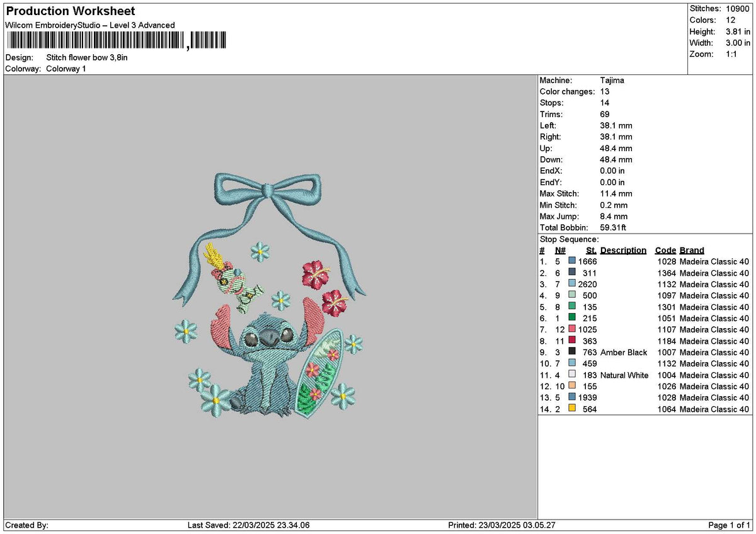Click the blue swatch in stop row 1
The height and width of the screenshot is (534, 756).
[572, 261]
